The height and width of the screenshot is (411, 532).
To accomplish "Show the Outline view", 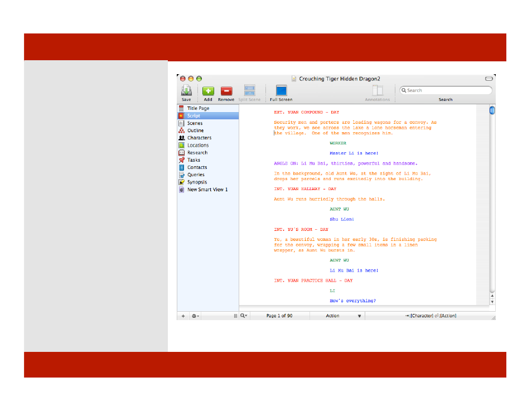I will coord(208,130).
